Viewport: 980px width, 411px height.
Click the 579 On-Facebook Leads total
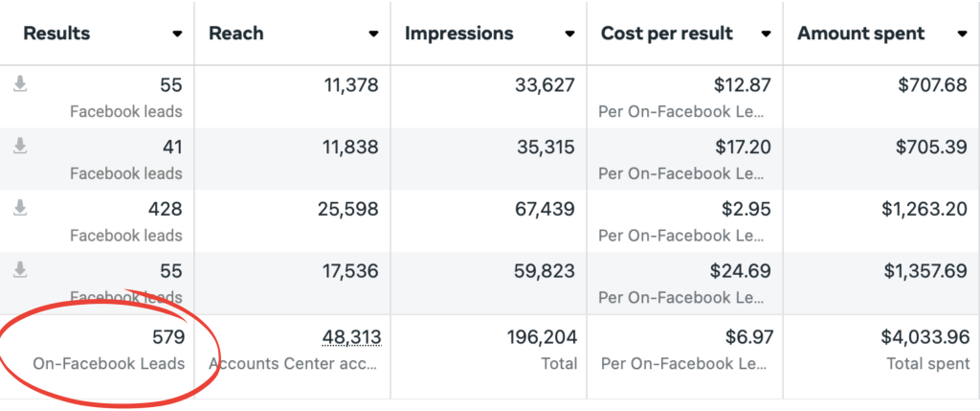pos(167,336)
